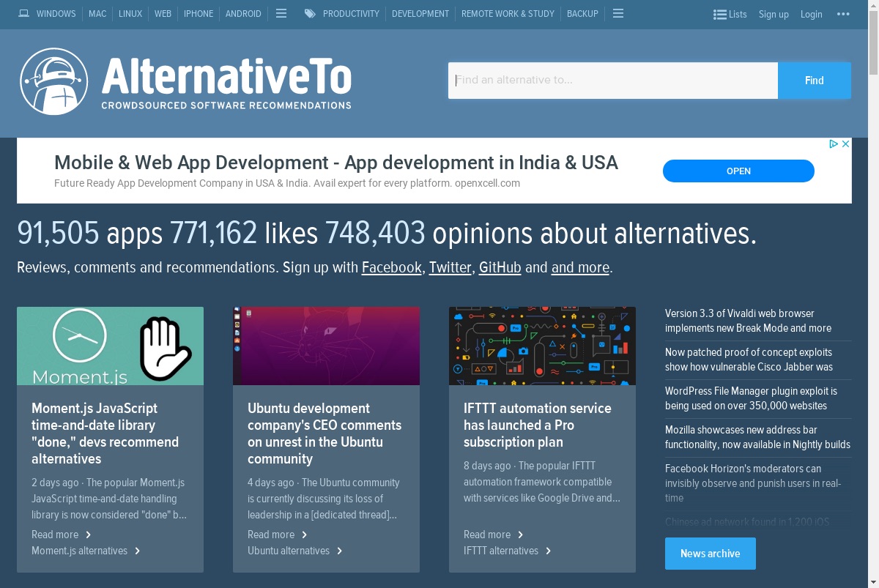879x588 pixels.
Task: Click IFTTT alternatives link
Action: pos(501,551)
